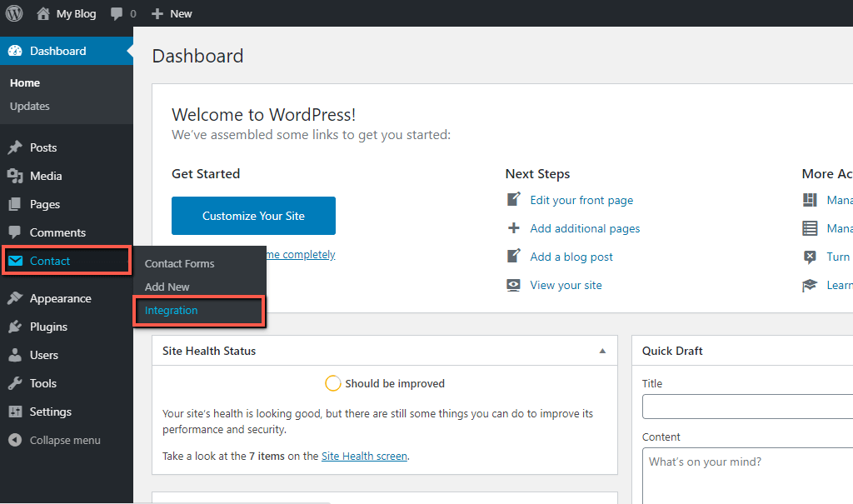Click the plus icon beside New
This screenshot has width=853, height=504.
click(x=157, y=13)
